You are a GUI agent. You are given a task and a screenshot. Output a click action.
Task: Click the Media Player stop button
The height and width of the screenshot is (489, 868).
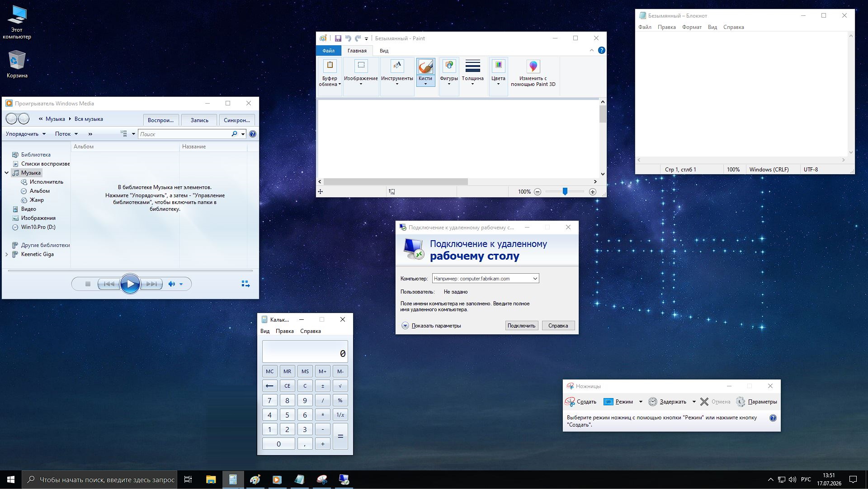click(x=88, y=284)
